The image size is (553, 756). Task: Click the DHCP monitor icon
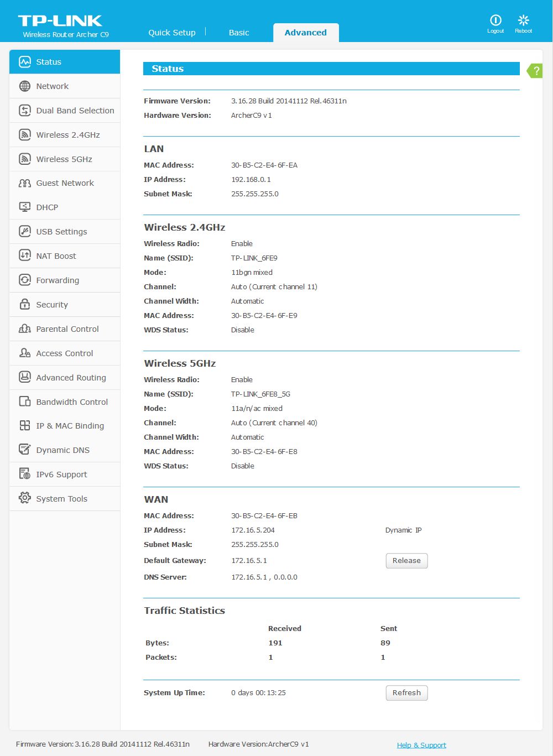click(x=24, y=207)
